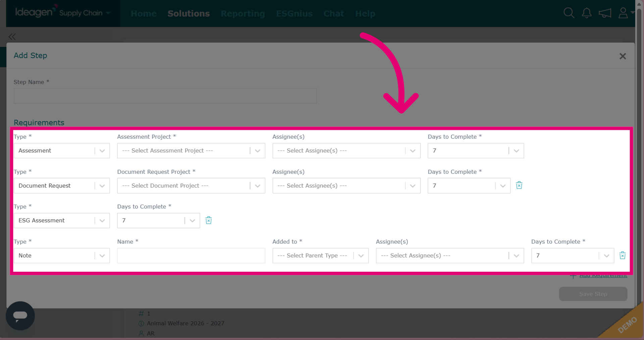Open Ideagen Supply Chain product switcher

(x=63, y=13)
